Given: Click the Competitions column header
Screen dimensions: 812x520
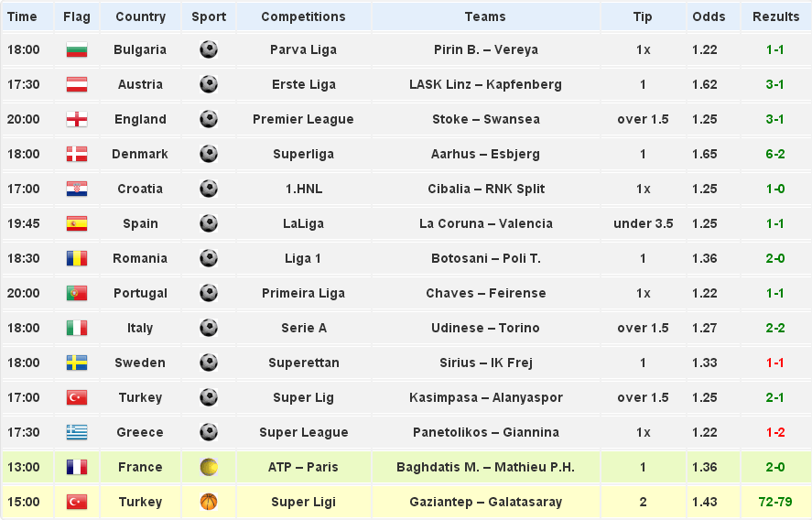Looking at the screenshot, I should [x=303, y=16].
